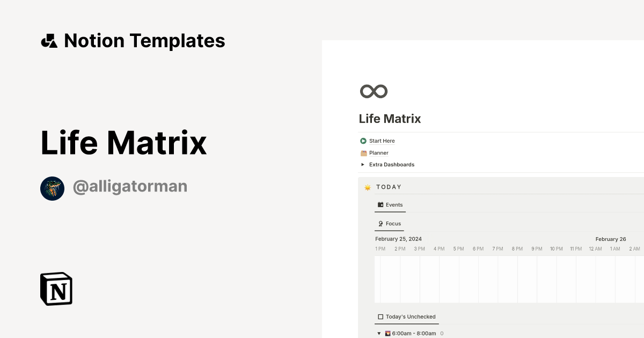This screenshot has width=644, height=338.
Task: Select the calendar icon on the Events tab
Action: pos(379,204)
